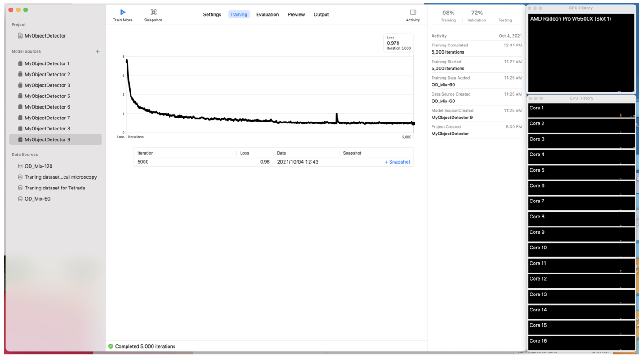
Task: Switch to the Evaluation tab
Action: (267, 15)
